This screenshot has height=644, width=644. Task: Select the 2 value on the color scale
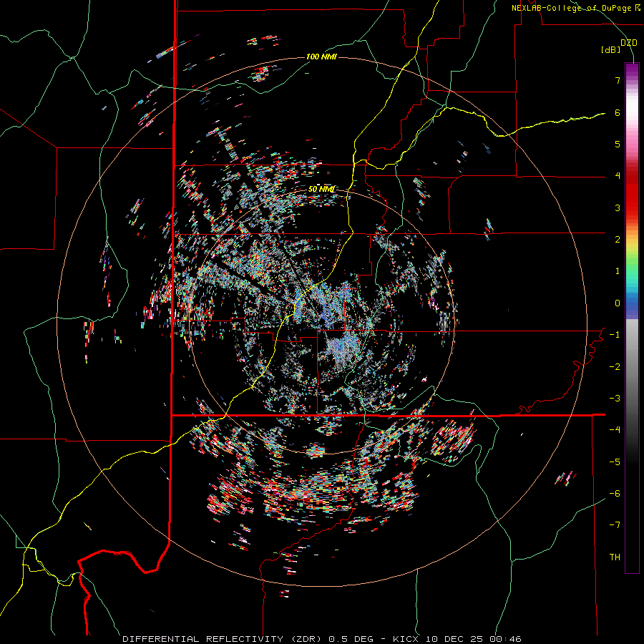pos(618,240)
